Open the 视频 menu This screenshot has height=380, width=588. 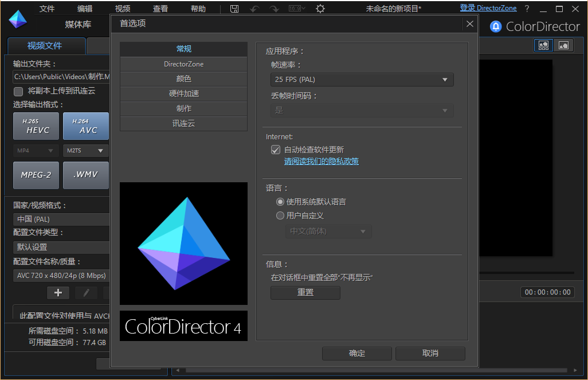(122, 8)
